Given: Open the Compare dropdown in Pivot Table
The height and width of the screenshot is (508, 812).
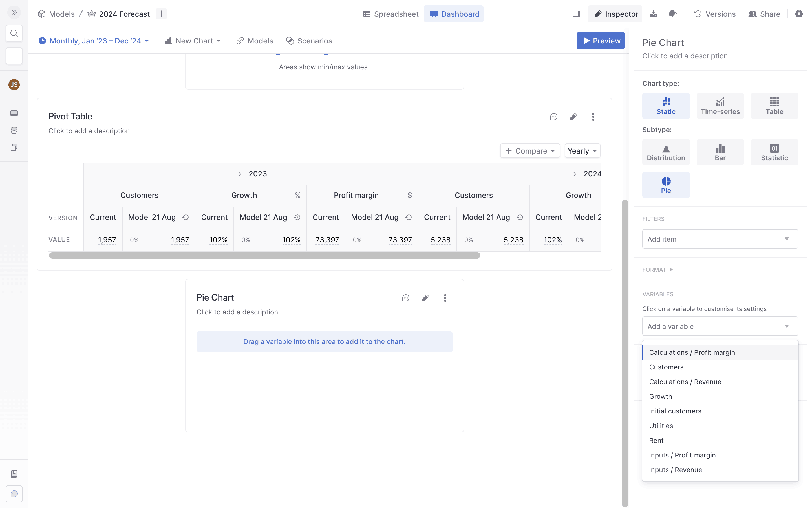Looking at the screenshot, I should 530,151.
